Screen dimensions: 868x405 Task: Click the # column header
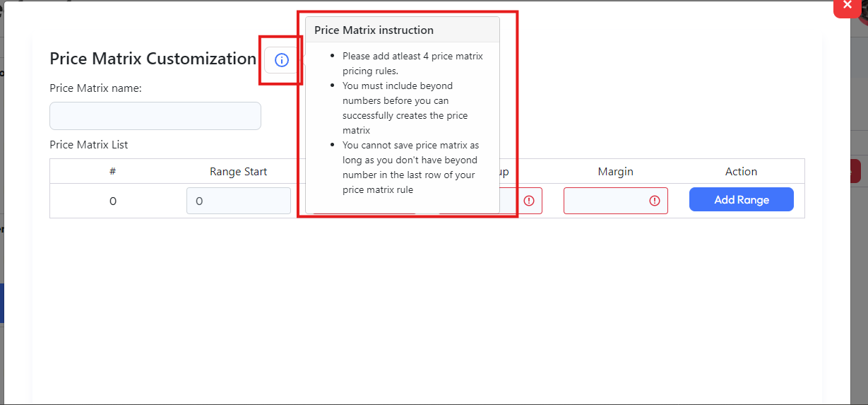113,172
